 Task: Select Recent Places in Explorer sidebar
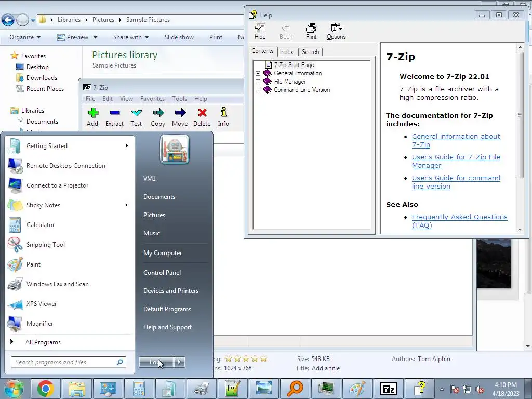coord(45,88)
